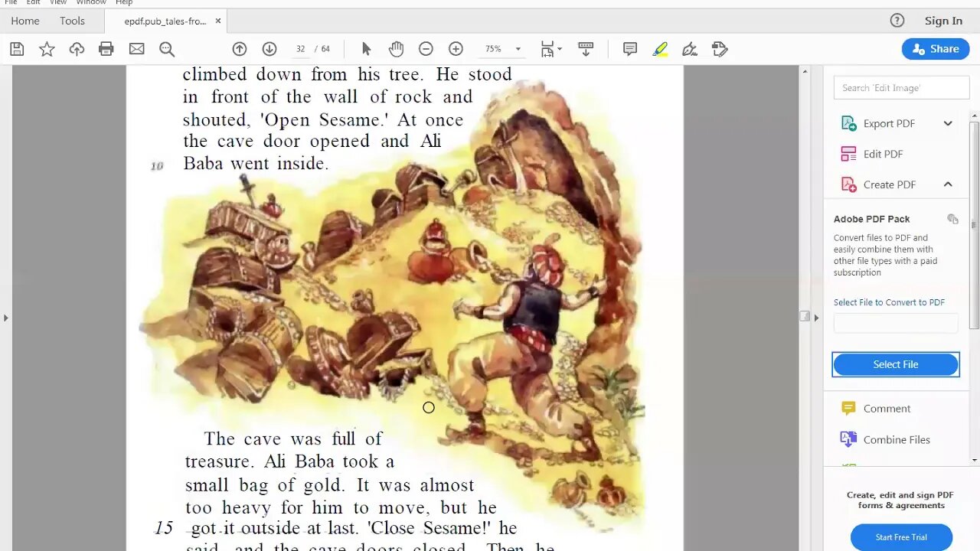
Task: Open the View menu
Action: pos(58,2)
